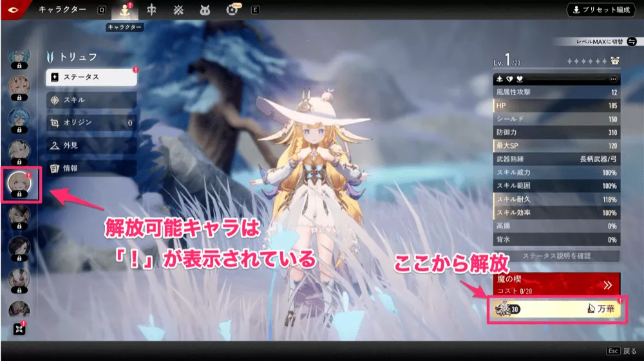Click the gift box icon beside the stars
This screenshot has height=361, width=644.
(x=615, y=60)
